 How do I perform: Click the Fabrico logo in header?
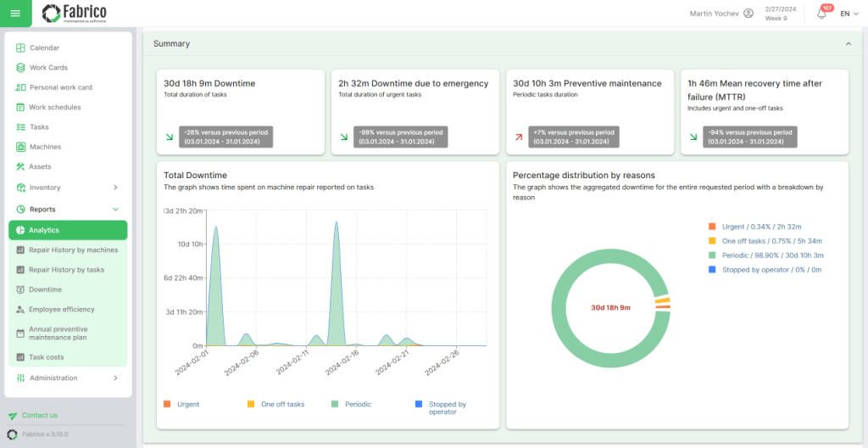75,14
